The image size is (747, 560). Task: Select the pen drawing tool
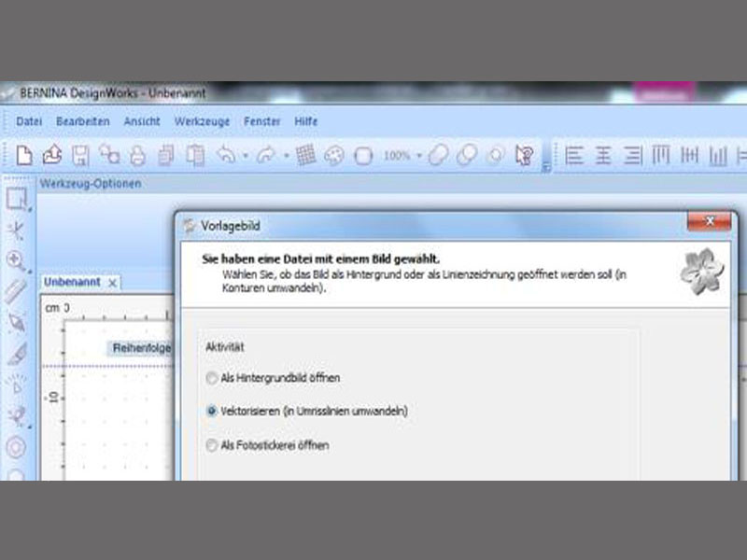(16, 322)
